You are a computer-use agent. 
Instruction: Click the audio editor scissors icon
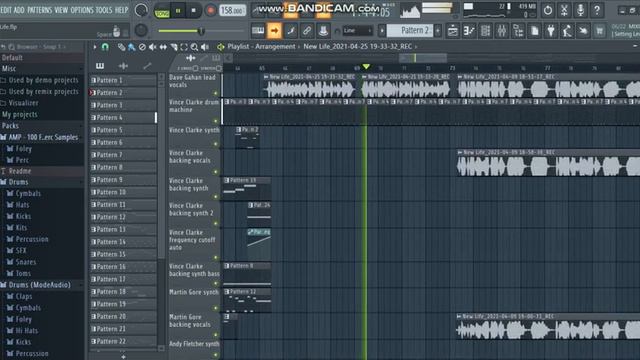(x=564, y=10)
